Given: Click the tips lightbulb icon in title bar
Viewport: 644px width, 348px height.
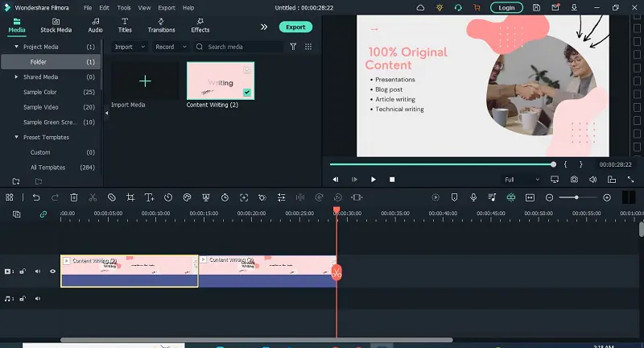Looking at the screenshot, I should (440, 7).
